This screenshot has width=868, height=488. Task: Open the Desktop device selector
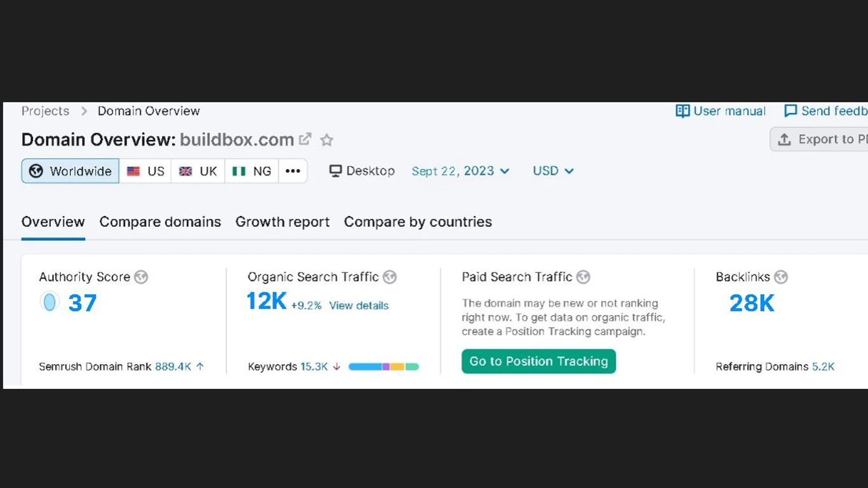tap(362, 171)
